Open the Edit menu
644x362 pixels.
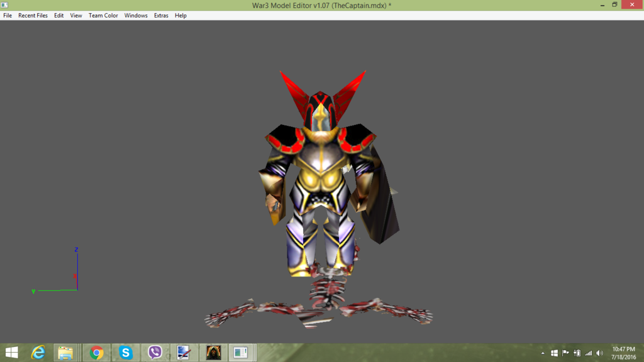click(58, 16)
